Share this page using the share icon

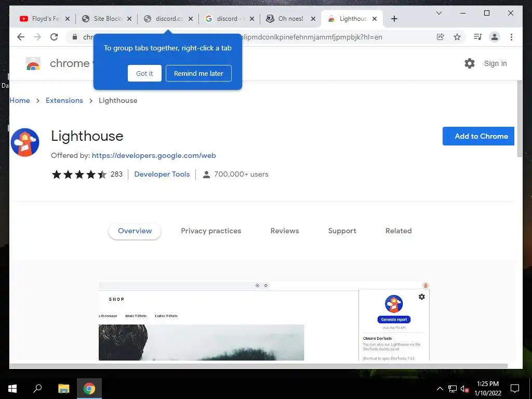pos(441,37)
